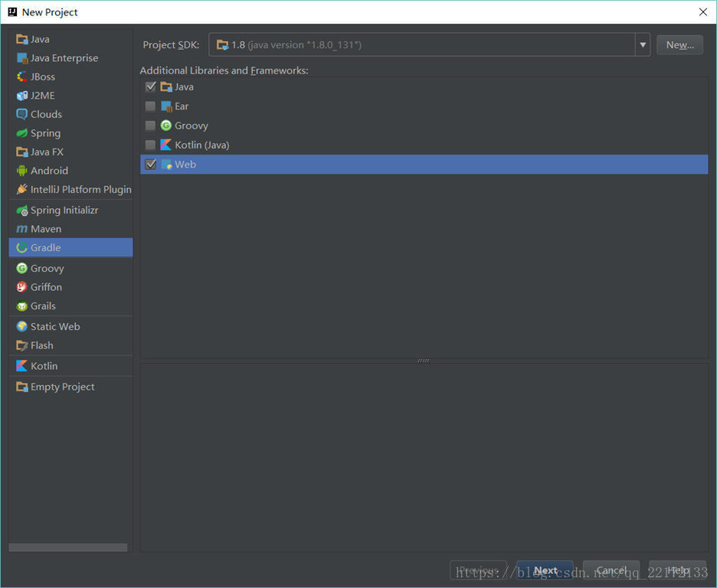
Task: Select IntelliJ Platform Plugin entry
Action: point(71,189)
